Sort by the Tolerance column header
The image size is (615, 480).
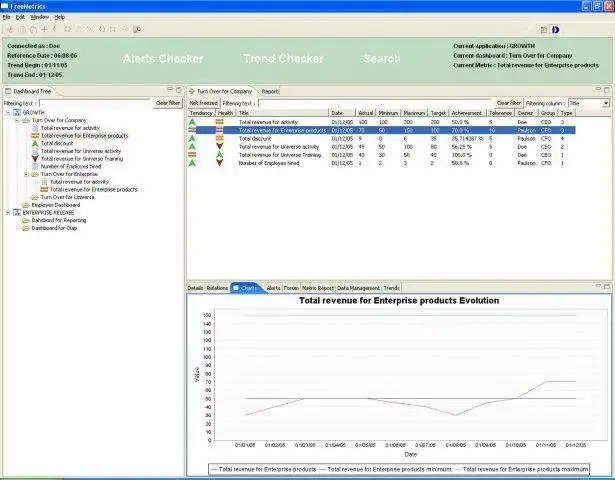(x=500, y=113)
